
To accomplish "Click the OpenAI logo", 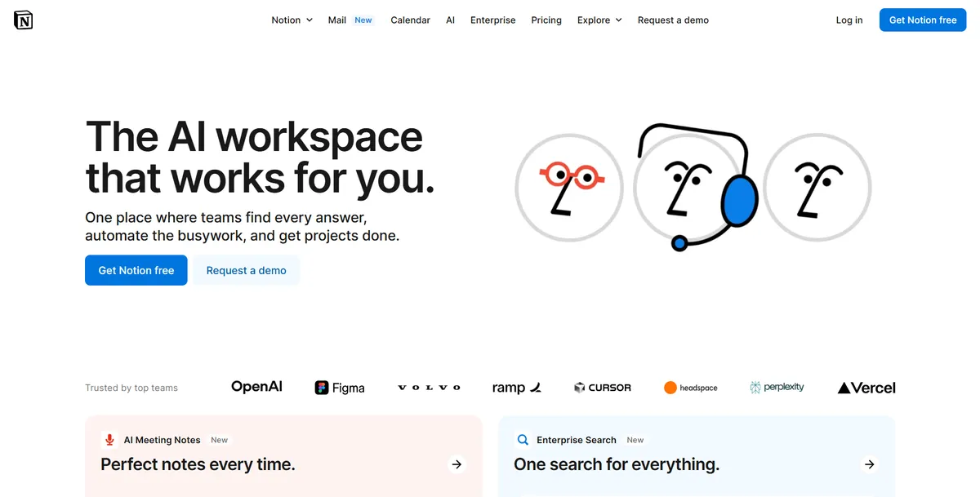I will pyautogui.click(x=256, y=387).
